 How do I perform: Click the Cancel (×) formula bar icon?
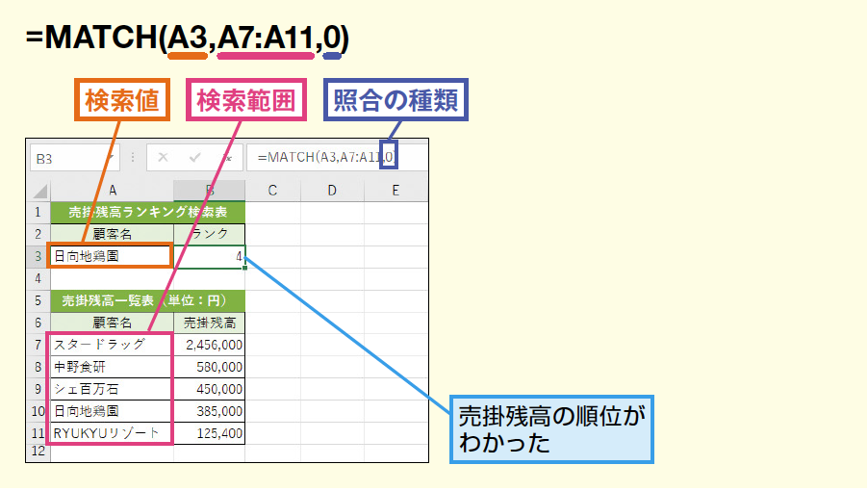[x=163, y=157]
